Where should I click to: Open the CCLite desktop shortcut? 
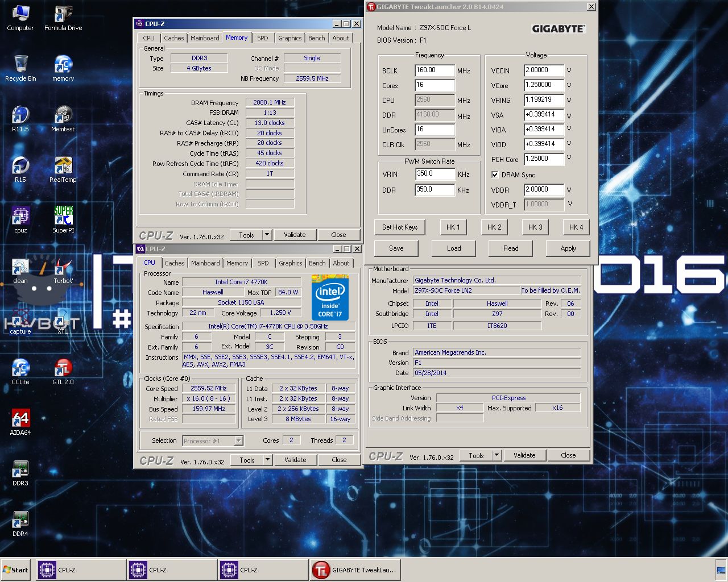point(20,372)
